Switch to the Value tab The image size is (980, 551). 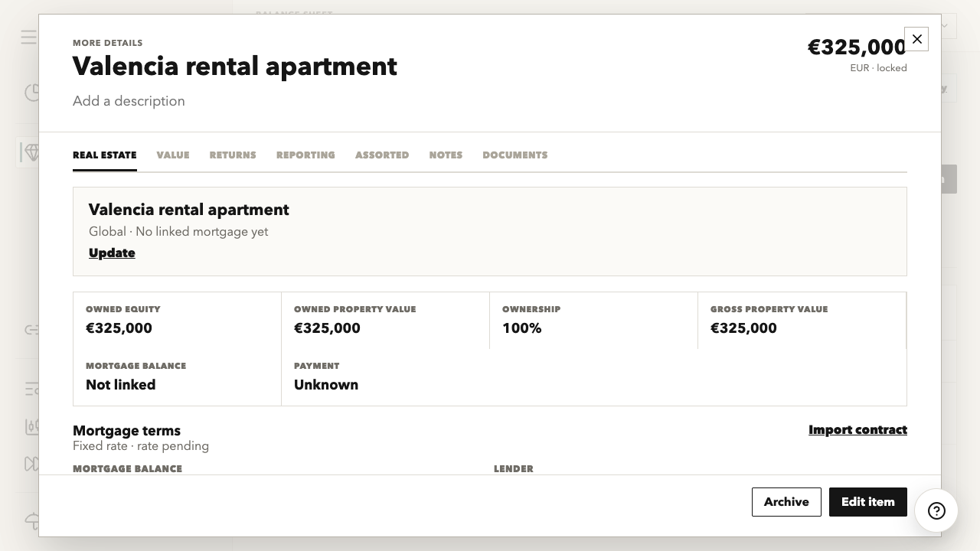click(x=173, y=155)
